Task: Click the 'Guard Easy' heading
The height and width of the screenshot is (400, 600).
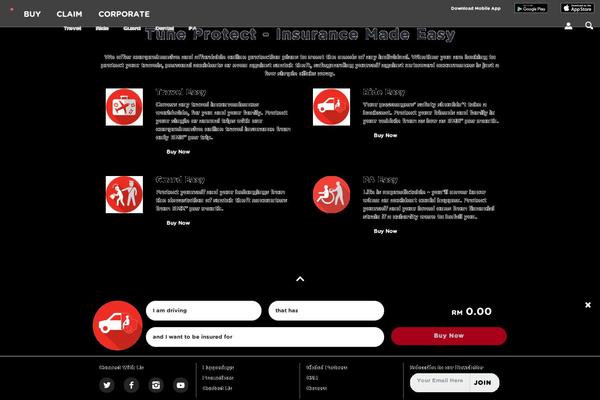Action: tap(180, 180)
